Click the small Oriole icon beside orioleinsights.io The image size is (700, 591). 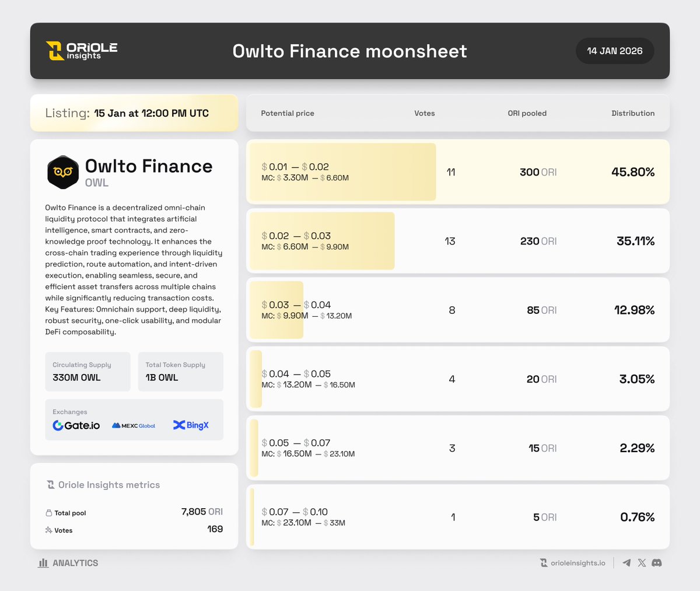[544, 563]
